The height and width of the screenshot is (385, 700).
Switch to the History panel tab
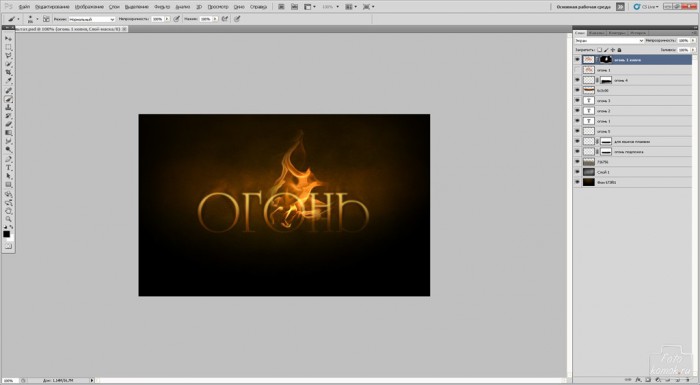pyautogui.click(x=638, y=33)
